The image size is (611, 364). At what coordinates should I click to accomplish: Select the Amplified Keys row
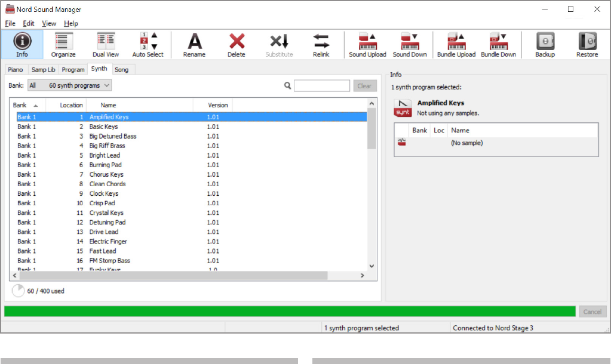point(191,117)
